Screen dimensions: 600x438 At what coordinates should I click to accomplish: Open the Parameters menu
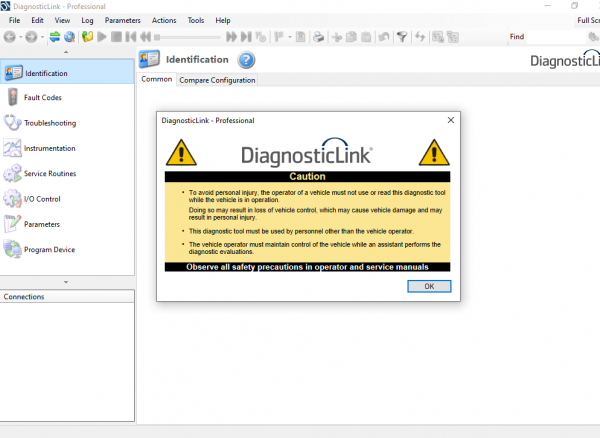122,20
